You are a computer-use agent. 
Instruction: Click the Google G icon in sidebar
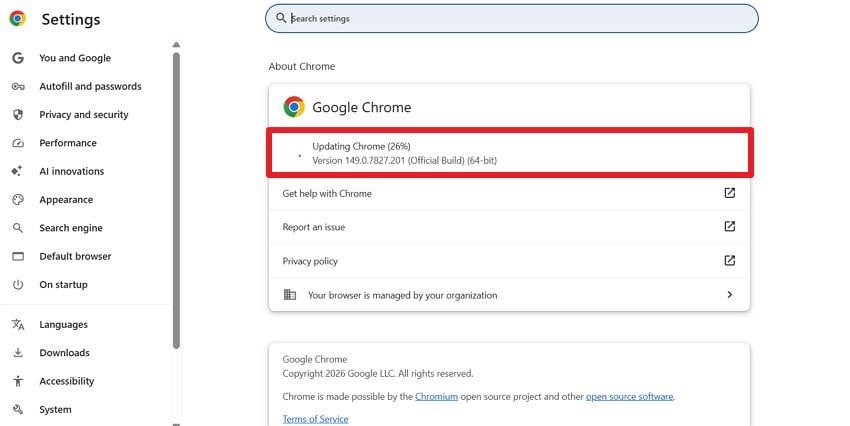point(18,58)
